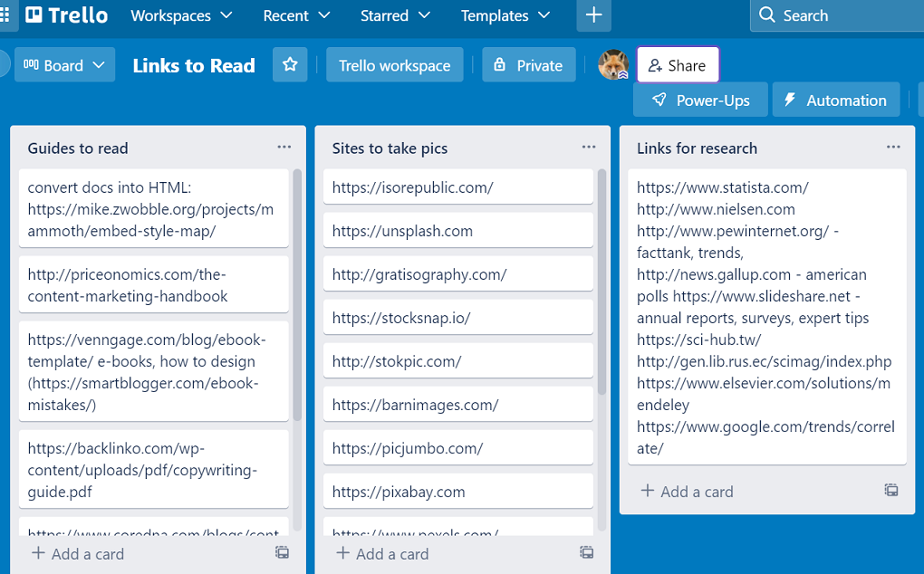Image resolution: width=924 pixels, height=574 pixels.
Task: Click into the Search field
Action: pyautogui.click(x=837, y=15)
